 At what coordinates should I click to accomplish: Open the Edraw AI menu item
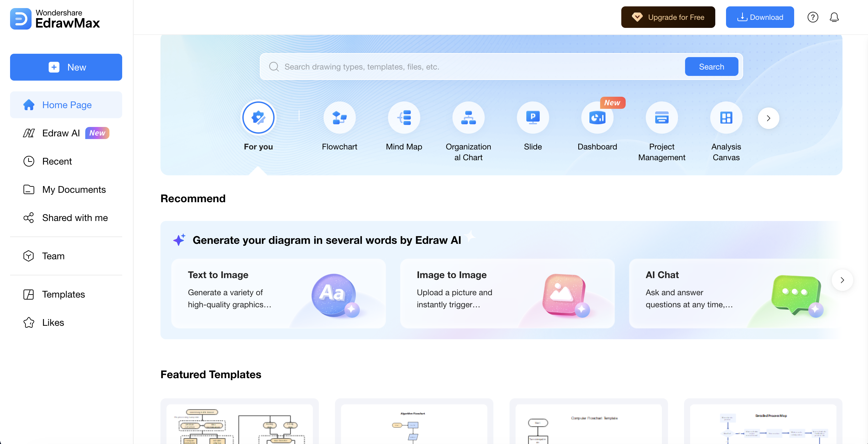pos(61,133)
